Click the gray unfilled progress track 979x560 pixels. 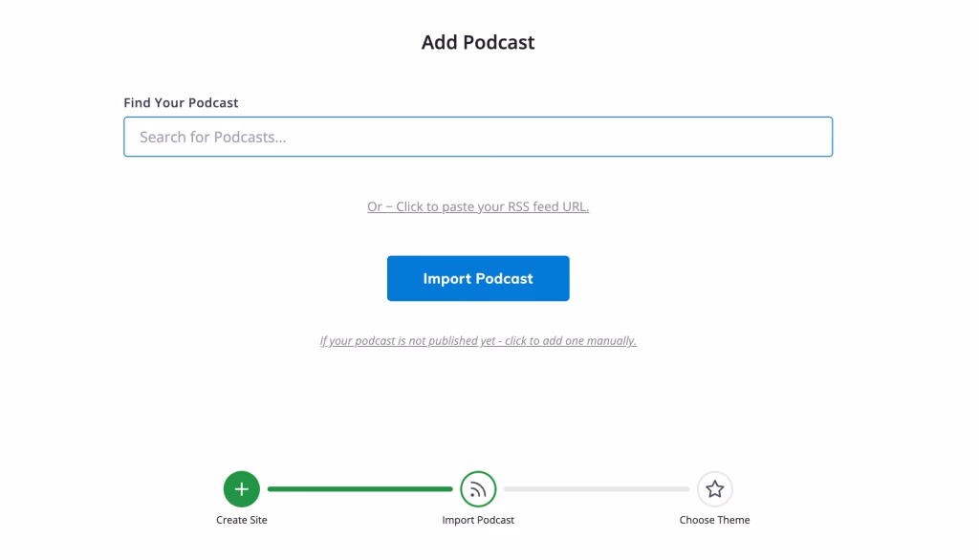598,488
